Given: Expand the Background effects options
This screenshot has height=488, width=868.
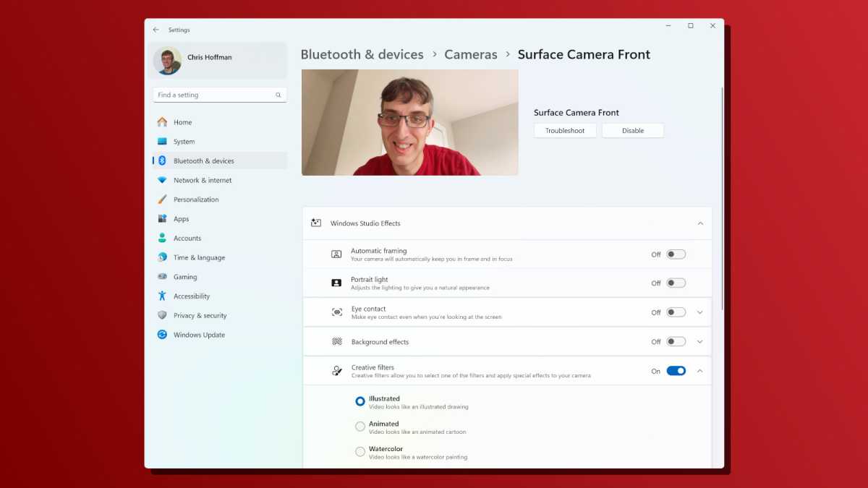Looking at the screenshot, I should click(x=699, y=341).
